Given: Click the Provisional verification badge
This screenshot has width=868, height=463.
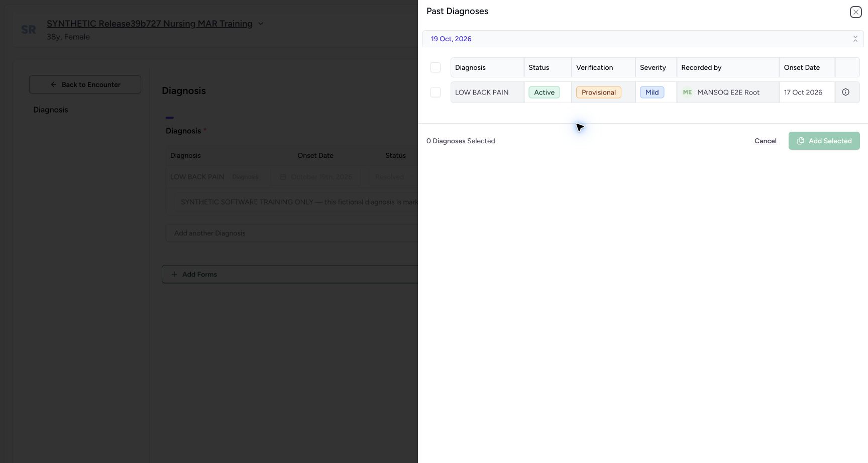Looking at the screenshot, I should (599, 92).
